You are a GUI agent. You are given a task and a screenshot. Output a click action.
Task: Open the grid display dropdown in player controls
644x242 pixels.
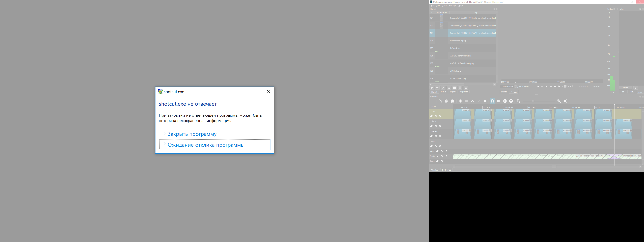[568, 87]
